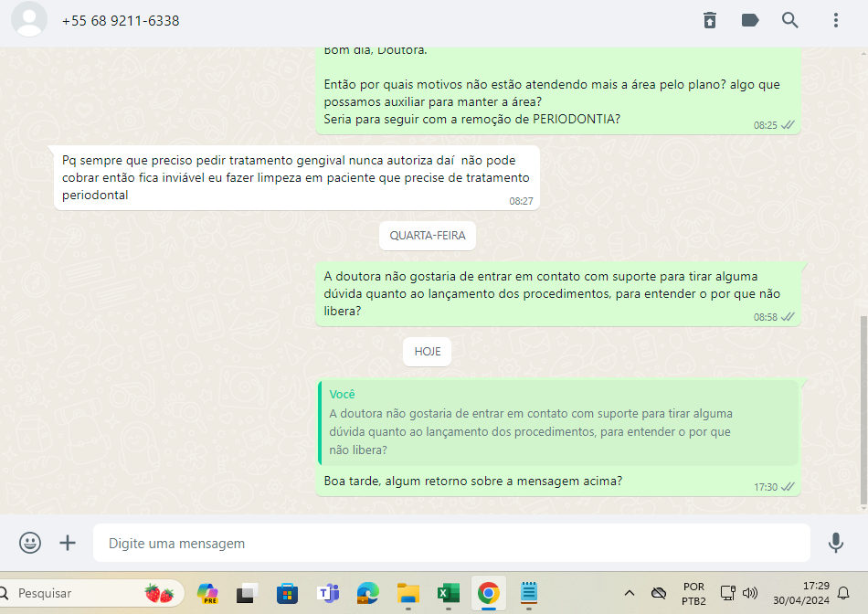Viewport: 868px width, 614px height.
Task: Open contact info for +55 68 9211-6338
Action: coord(121,20)
